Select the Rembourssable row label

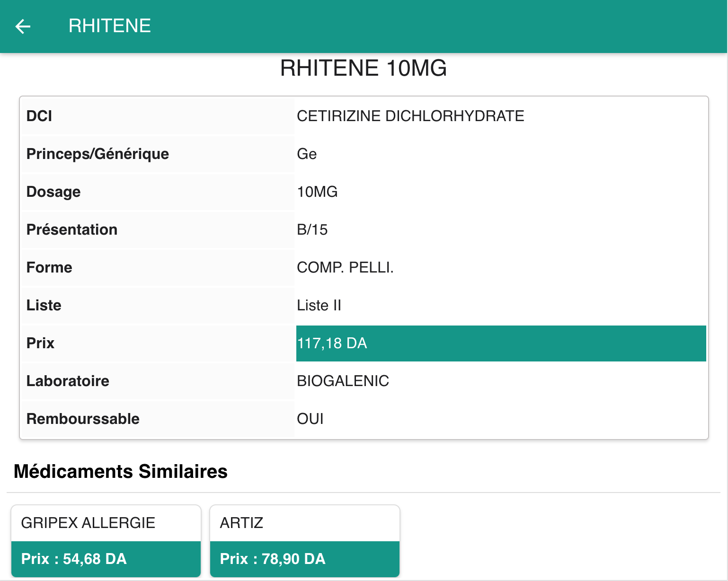(83, 419)
